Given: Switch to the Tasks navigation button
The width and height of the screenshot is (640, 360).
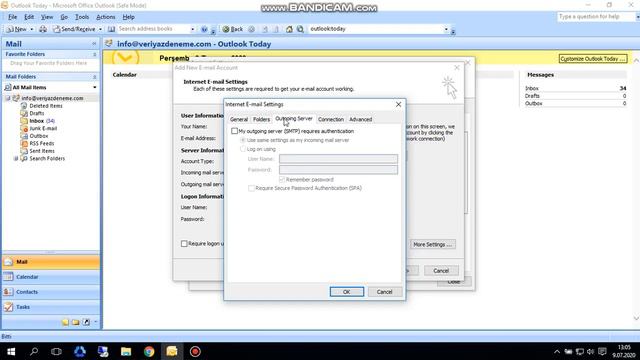Looking at the screenshot, I should (51, 307).
